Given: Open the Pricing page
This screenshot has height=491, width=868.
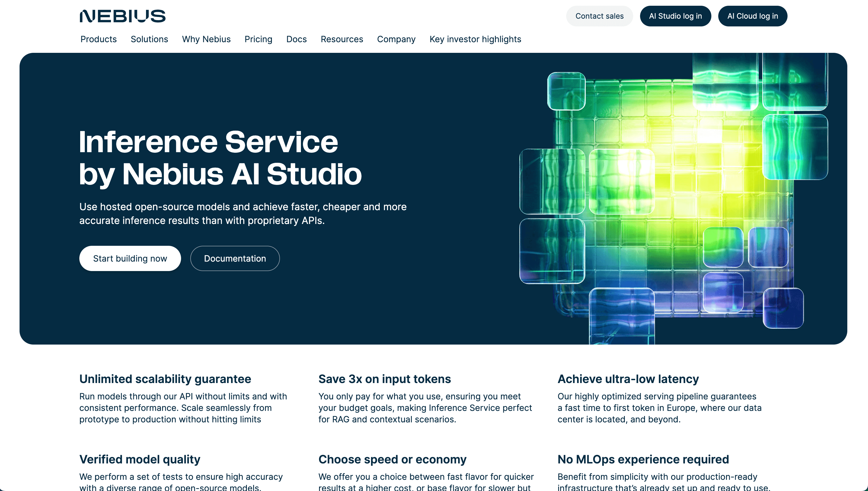Looking at the screenshot, I should (x=258, y=39).
